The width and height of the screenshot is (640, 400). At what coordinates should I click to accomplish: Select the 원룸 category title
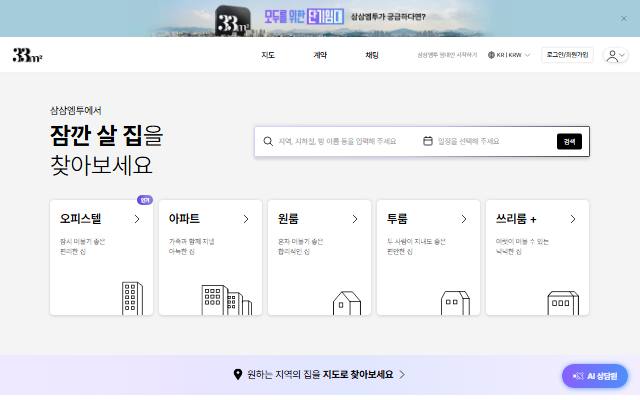click(288, 219)
